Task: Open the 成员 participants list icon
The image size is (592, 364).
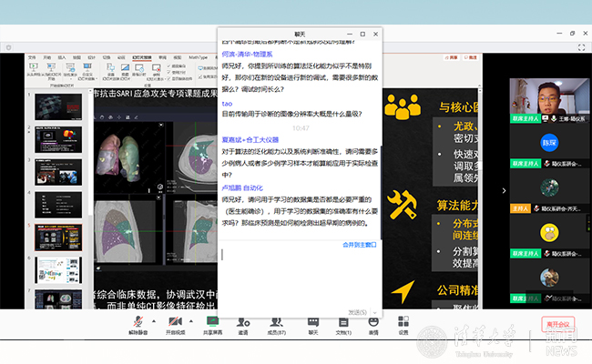Action: pyautogui.click(x=275, y=322)
